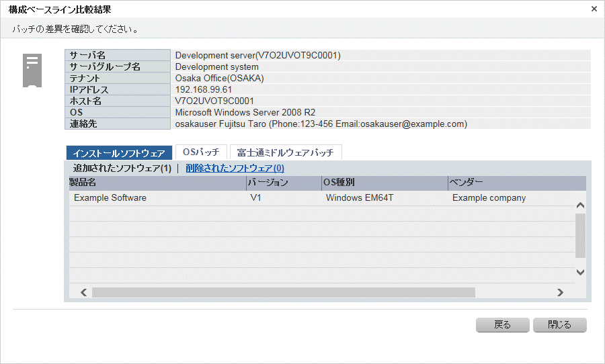Click the OS種別 column header

384,183
